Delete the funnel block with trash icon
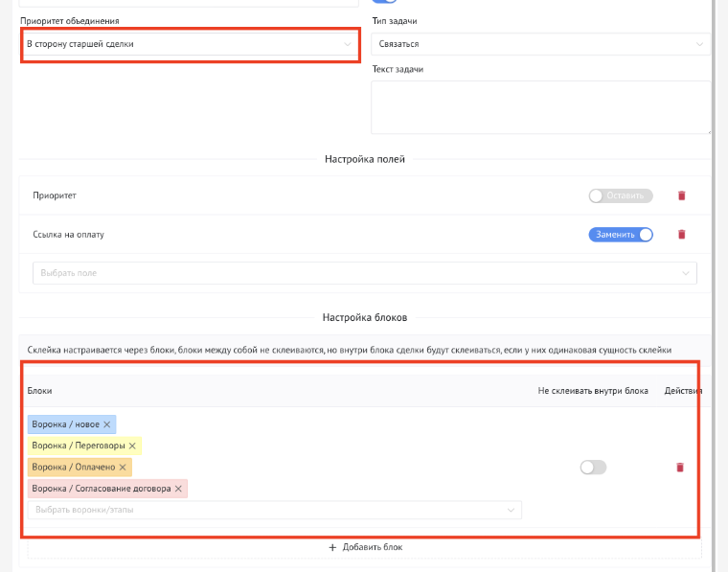Image resolution: width=728 pixels, height=572 pixels. click(x=680, y=468)
